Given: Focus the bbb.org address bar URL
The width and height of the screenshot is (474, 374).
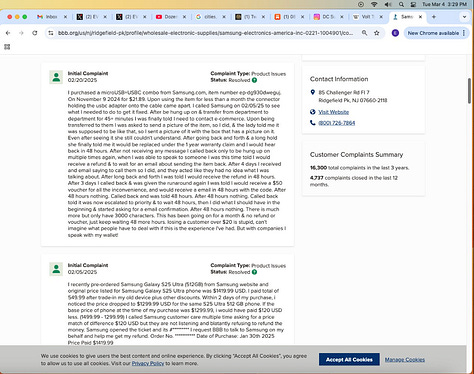Looking at the screenshot, I should 205,33.
